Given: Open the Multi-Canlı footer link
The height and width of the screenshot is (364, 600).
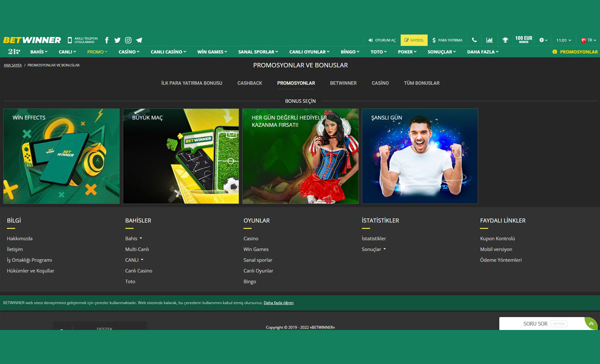Looking at the screenshot, I should pos(137,249).
